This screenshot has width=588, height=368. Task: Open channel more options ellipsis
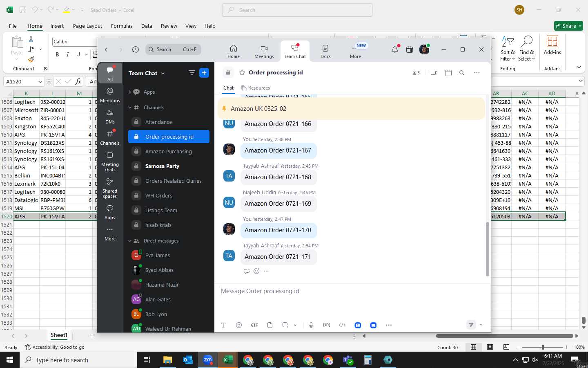pyautogui.click(x=477, y=73)
